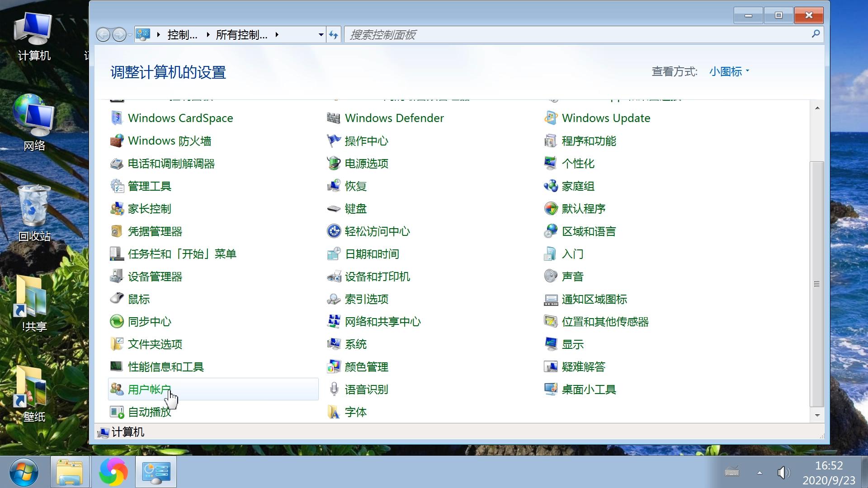Click the refresh button in address bar
Image resolution: width=868 pixels, height=488 pixels.
[333, 34]
